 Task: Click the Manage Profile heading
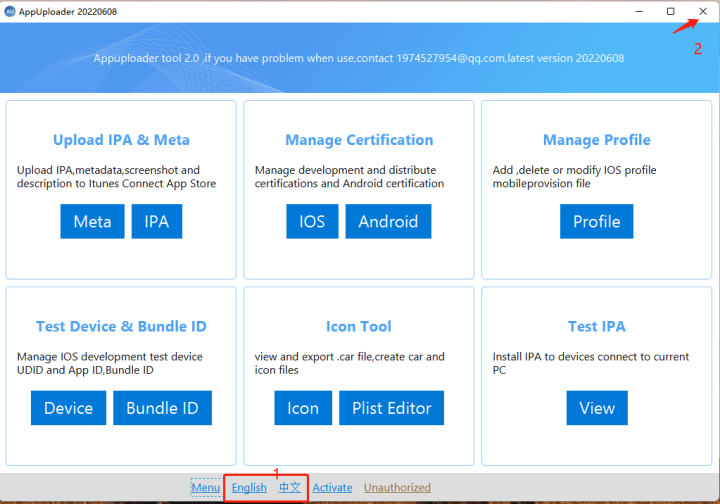[596, 140]
